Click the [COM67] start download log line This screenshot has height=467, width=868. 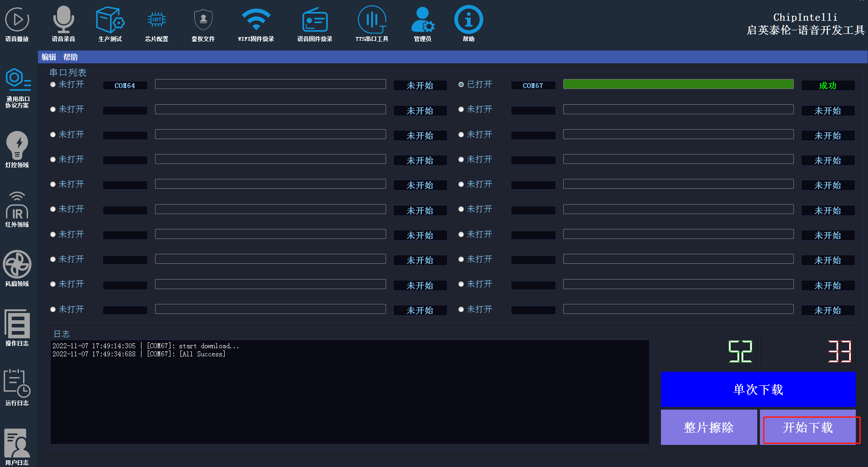pyautogui.click(x=146, y=346)
